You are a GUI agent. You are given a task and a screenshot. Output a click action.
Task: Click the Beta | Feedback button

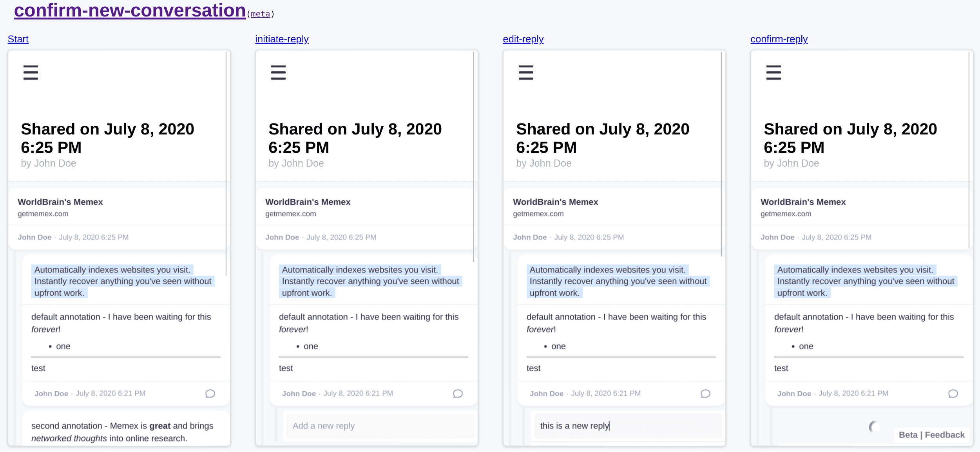(x=931, y=435)
